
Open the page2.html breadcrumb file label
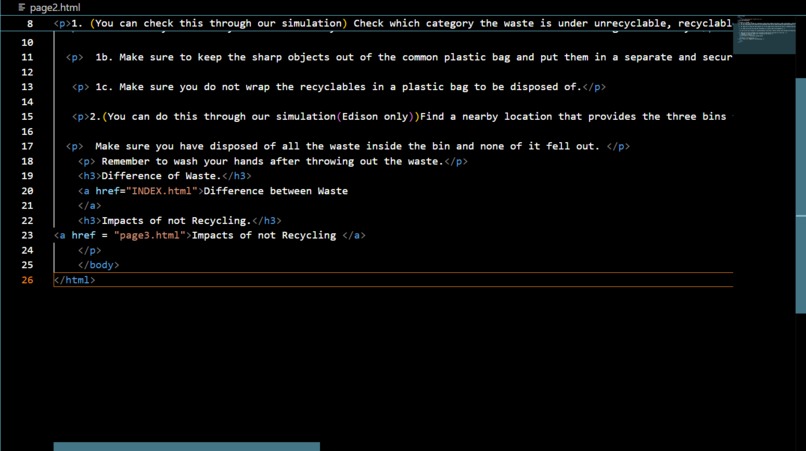(x=54, y=8)
